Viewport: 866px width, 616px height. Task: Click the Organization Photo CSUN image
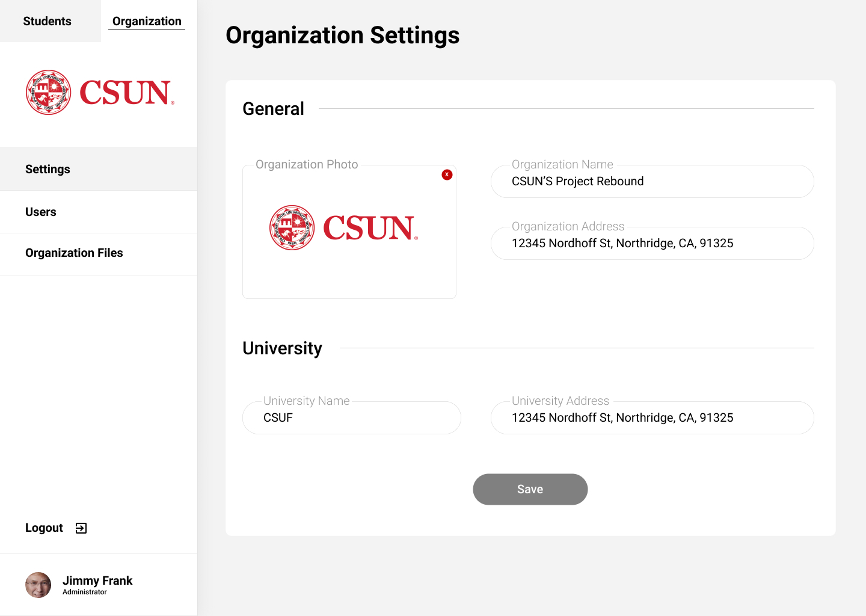(x=343, y=227)
